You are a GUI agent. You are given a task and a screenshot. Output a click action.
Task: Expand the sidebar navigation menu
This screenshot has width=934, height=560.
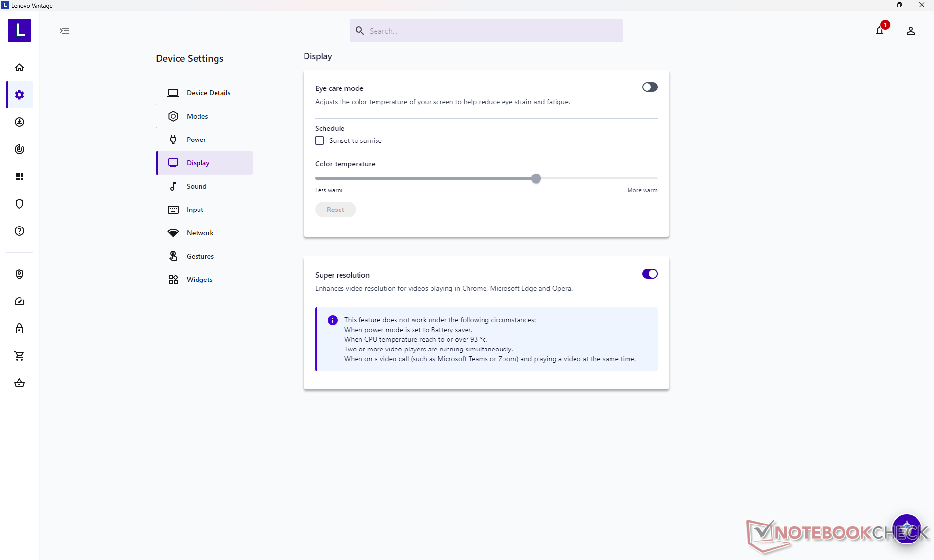(x=64, y=31)
